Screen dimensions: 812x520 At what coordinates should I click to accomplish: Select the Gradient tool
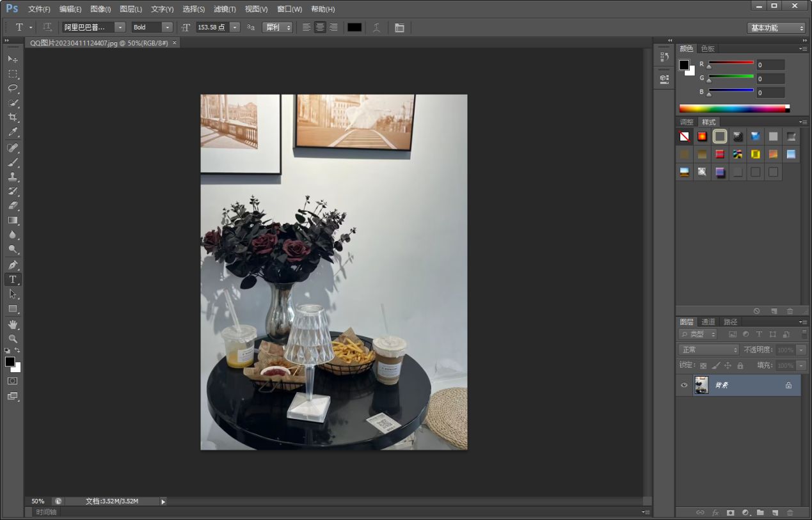tap(12, 220)
